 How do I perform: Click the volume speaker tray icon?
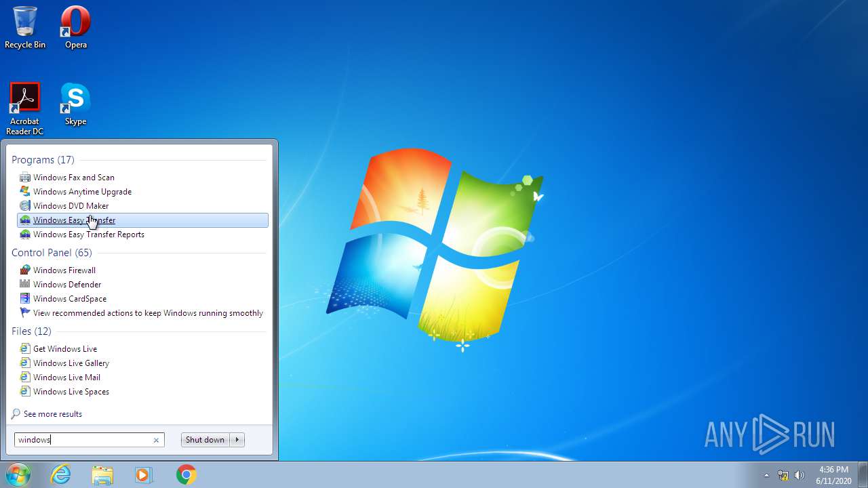tap(800, 475)
